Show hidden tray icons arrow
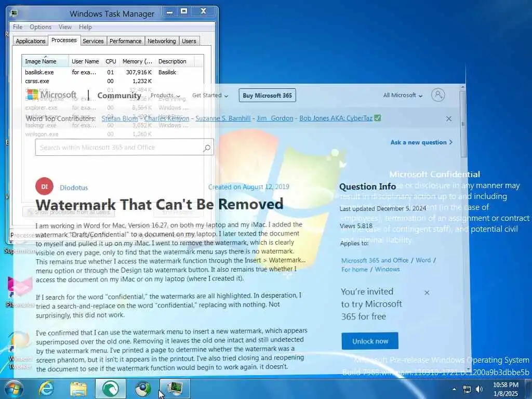532x399 pixels. (454, 389)
